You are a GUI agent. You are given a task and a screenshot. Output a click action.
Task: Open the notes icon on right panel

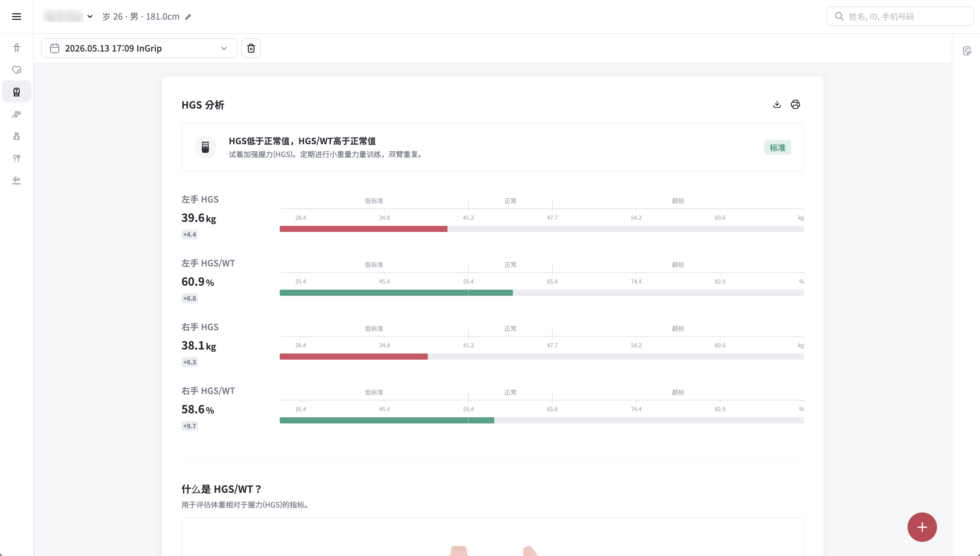tap(966, 51)
